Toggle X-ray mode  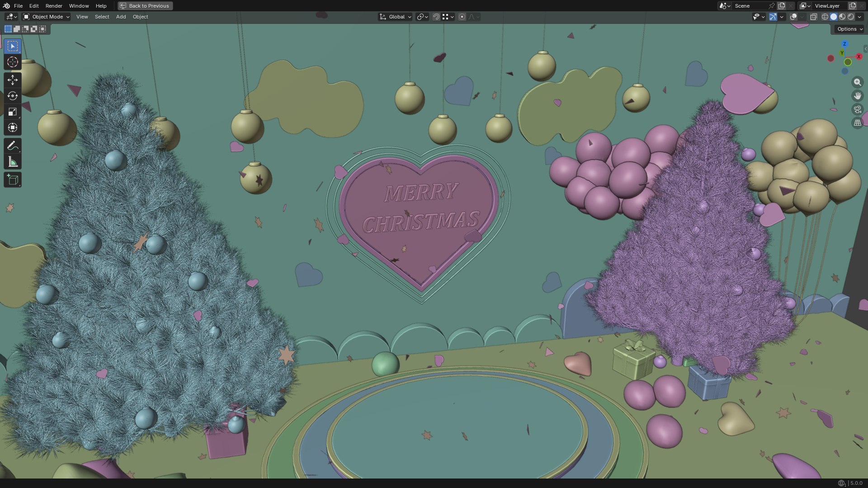click(x=813, y=17)
